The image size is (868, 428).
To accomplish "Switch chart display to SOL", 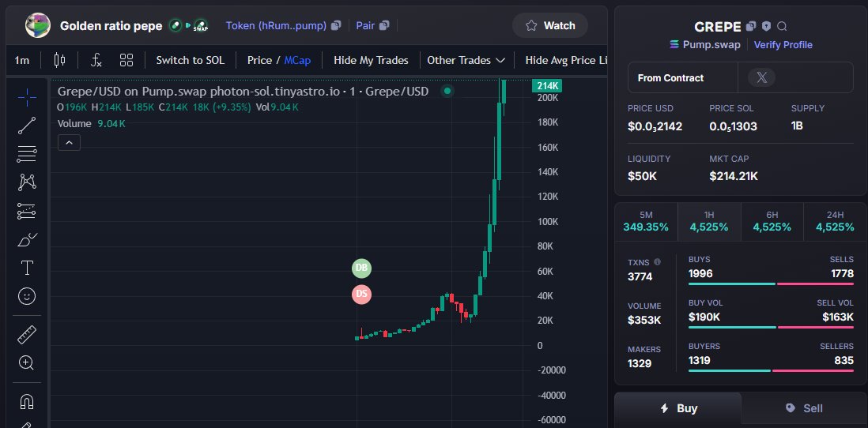I will (x=190, y=60).
